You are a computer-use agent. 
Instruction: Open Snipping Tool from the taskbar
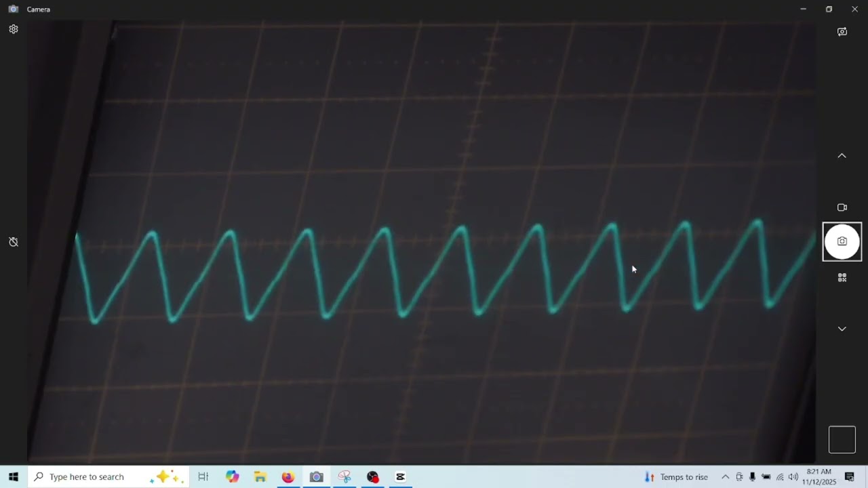[x=344, y=477]
